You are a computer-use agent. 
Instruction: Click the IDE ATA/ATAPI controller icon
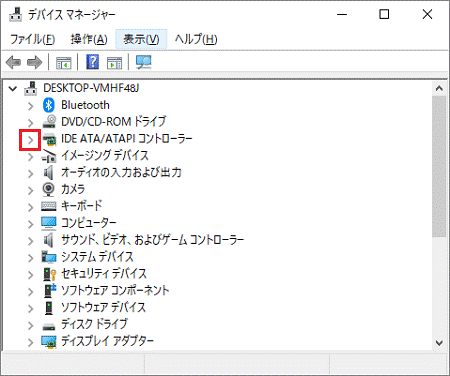coord(49,139)
